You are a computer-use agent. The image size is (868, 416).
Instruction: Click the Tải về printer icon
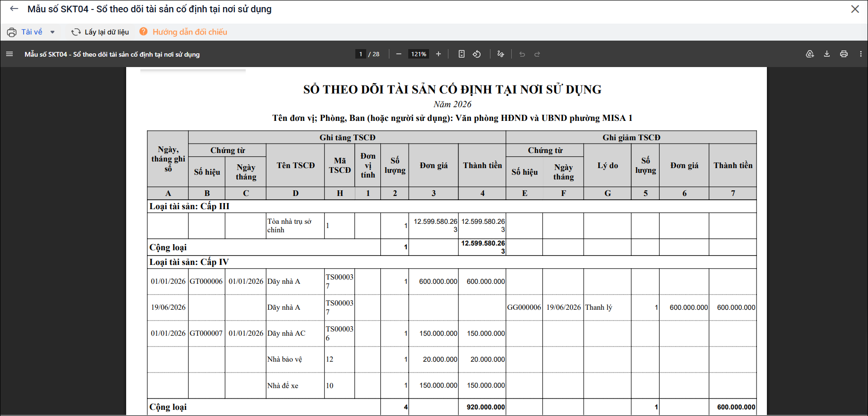pos(12,32)
